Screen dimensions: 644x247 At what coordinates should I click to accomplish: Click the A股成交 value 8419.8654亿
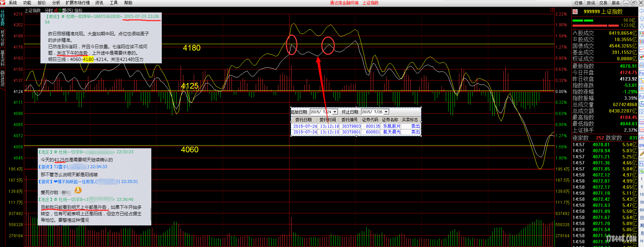pos(623,33)
